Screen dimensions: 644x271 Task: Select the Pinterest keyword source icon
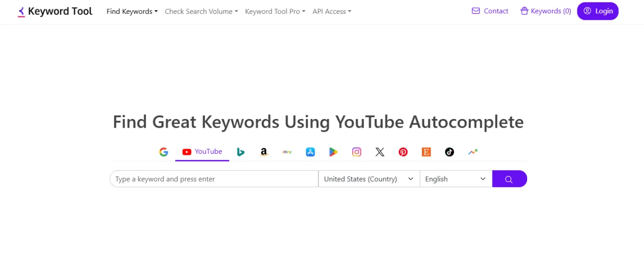click(403, 152)
